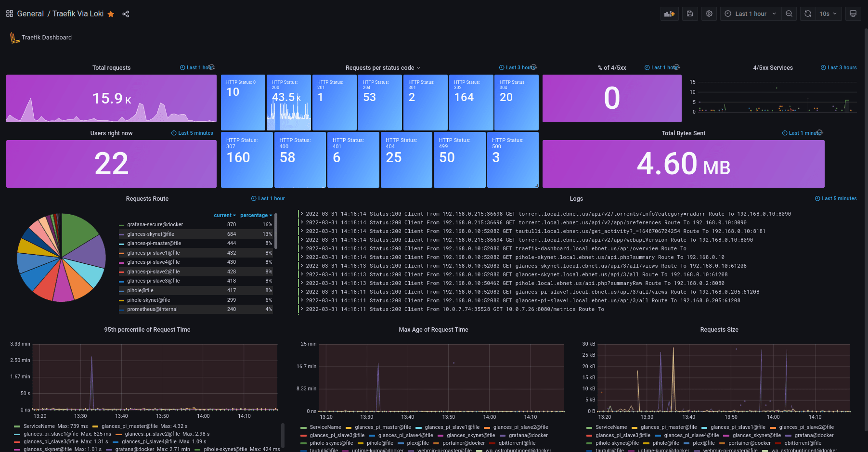The height and width of the screenshot is (452, 868).
Task: Open the Max Age of Request Time title
Action: click(433, 330)
